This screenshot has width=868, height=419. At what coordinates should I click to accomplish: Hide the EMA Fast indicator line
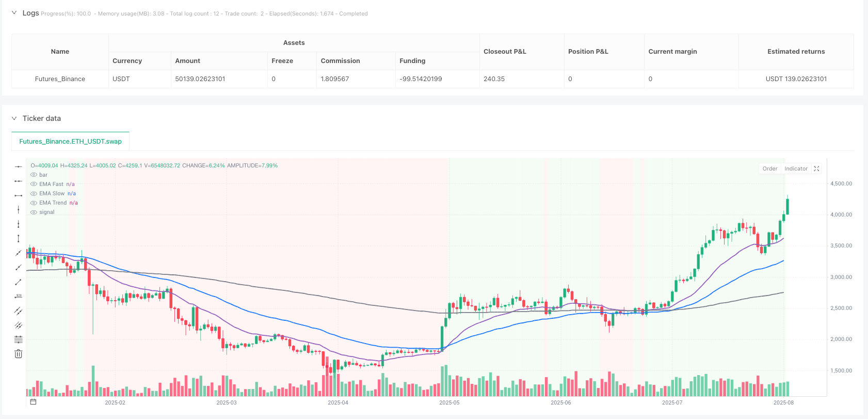34,184
